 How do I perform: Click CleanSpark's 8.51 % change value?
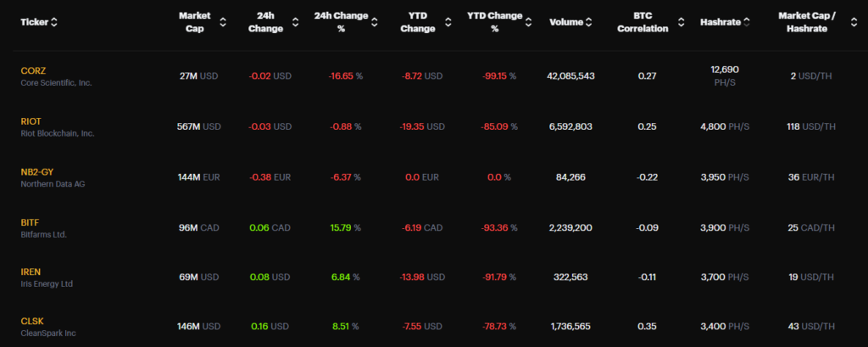pyautogui.click(x=345, y=327)
